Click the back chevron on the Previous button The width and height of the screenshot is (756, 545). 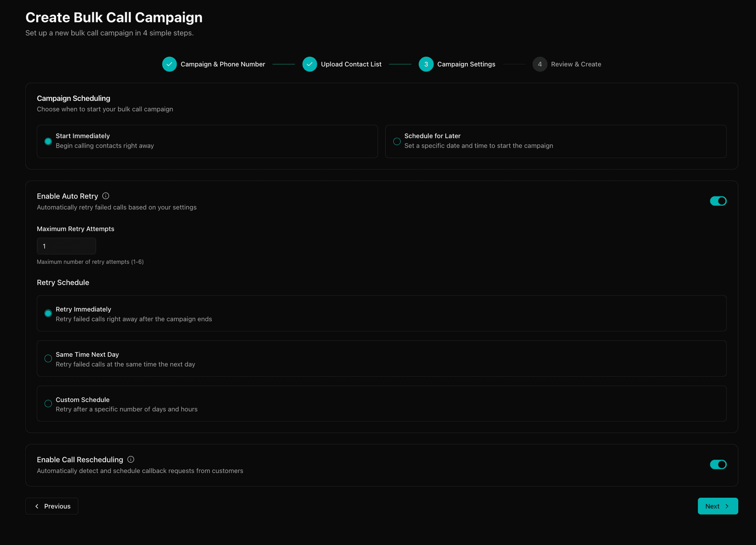click(37, 506)
